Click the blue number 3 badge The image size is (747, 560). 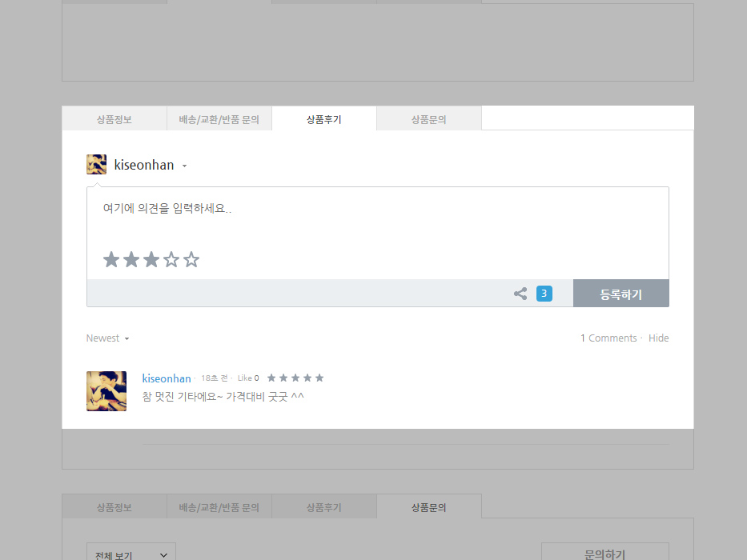544,294
